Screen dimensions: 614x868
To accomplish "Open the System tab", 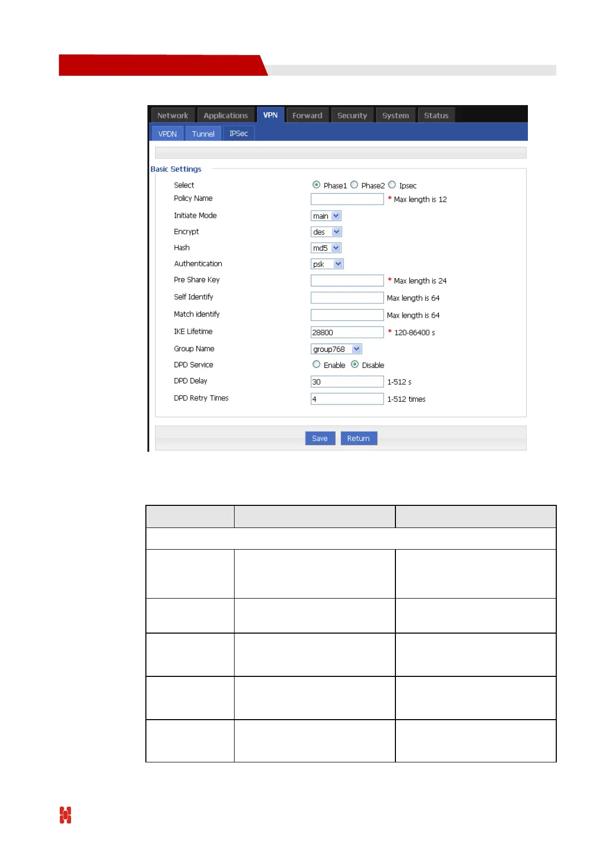I will (x=395, y=115).
